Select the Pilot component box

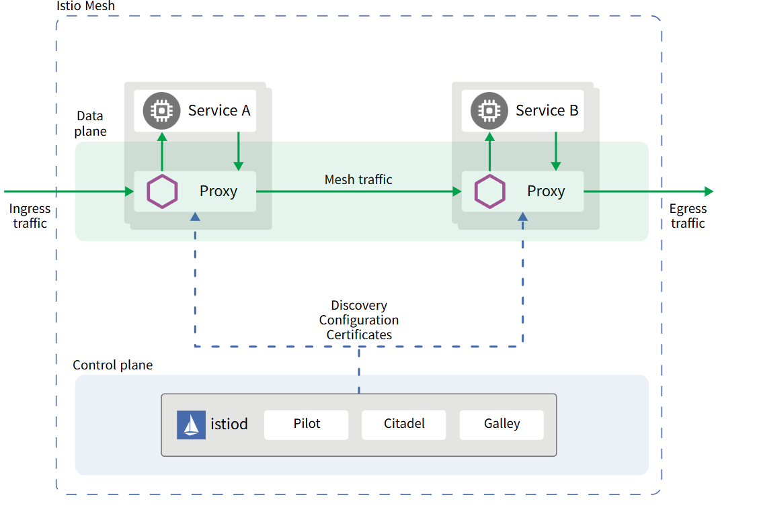[306, 425]
